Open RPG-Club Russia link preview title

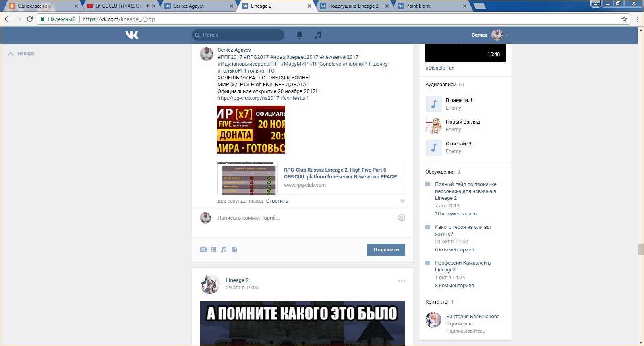point(340,173)
